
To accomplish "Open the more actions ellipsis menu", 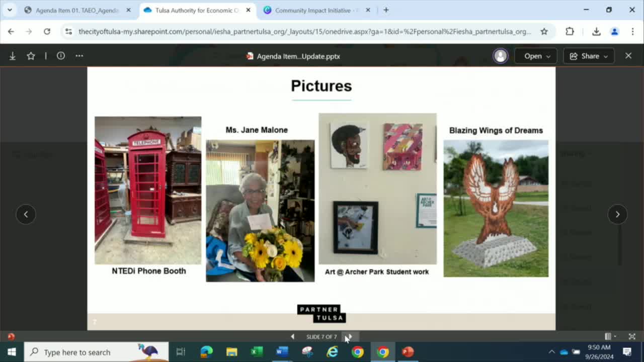I will [x=79, y=56].
